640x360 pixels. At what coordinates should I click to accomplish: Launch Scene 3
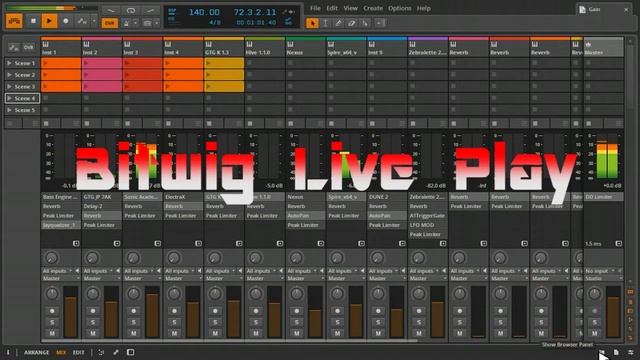coord(9,87)
